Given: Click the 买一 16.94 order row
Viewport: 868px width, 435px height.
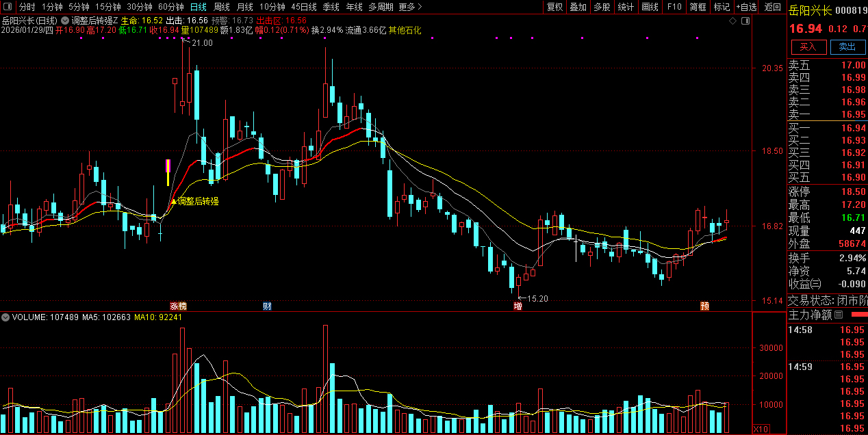Looking at the screenshot, I should [x=827, y=129].
